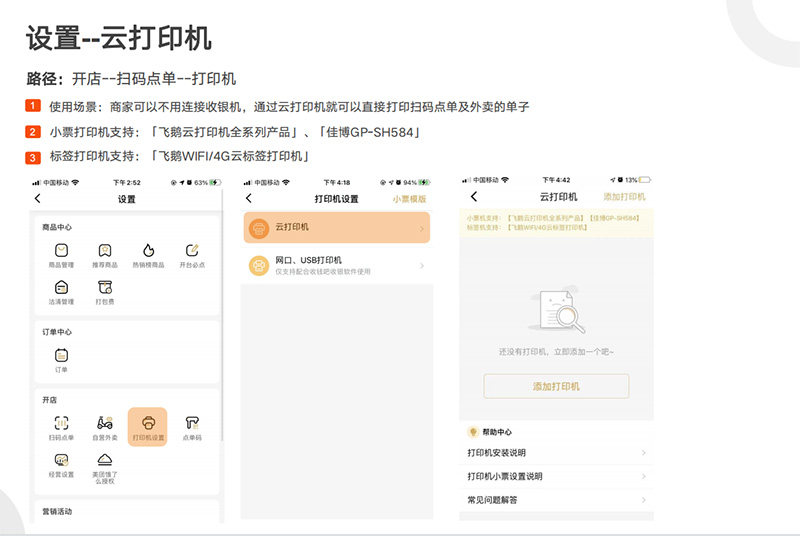This screenshot has height=536, width=800.
Task: Click text 还没有打印机，立即添加一个吧~
Action: [x=556, y=352]
